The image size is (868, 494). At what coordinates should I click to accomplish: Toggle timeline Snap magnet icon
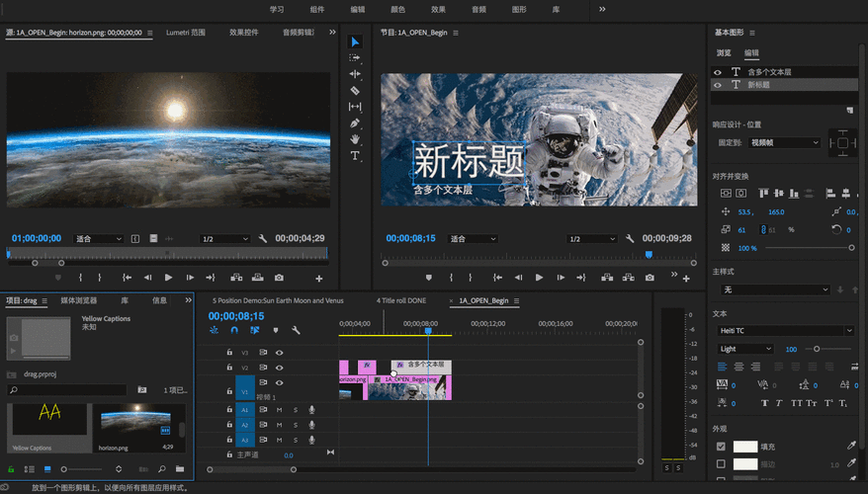(x=234, y=330)
